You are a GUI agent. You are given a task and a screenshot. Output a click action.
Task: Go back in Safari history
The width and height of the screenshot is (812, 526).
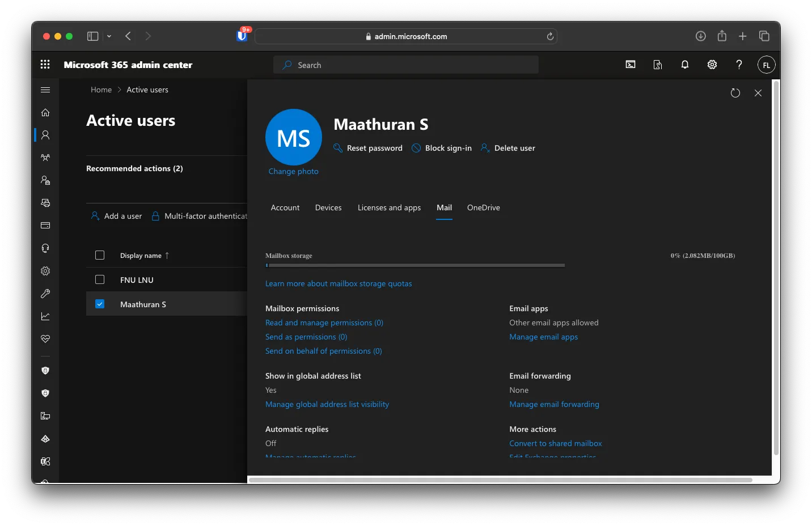coord(128,36)
